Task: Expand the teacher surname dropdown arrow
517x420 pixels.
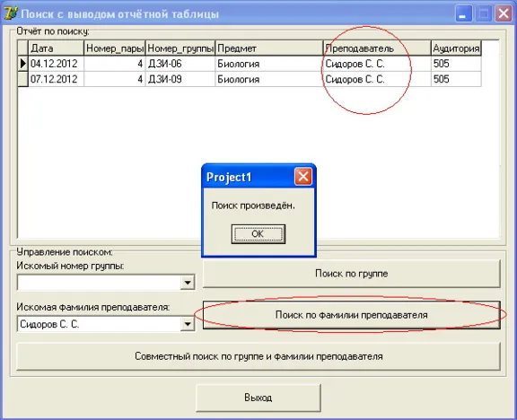Action: point(188,324)
